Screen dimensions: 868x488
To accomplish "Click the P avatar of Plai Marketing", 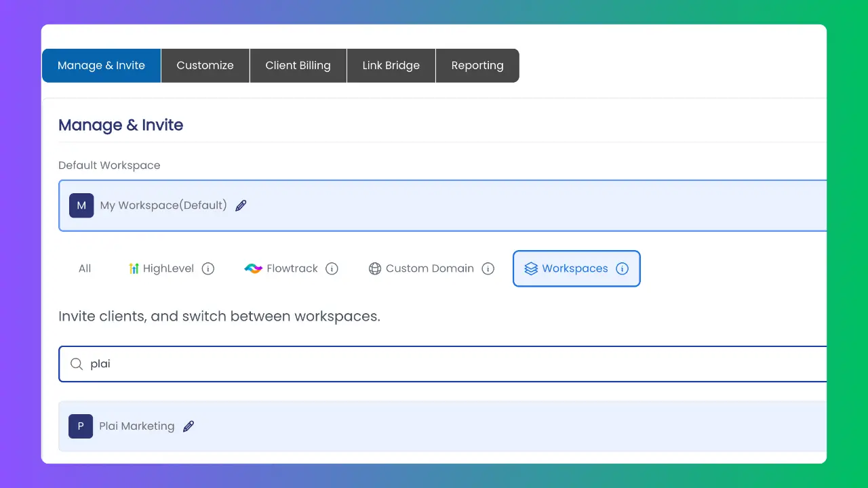I will (x=81, y=426).
